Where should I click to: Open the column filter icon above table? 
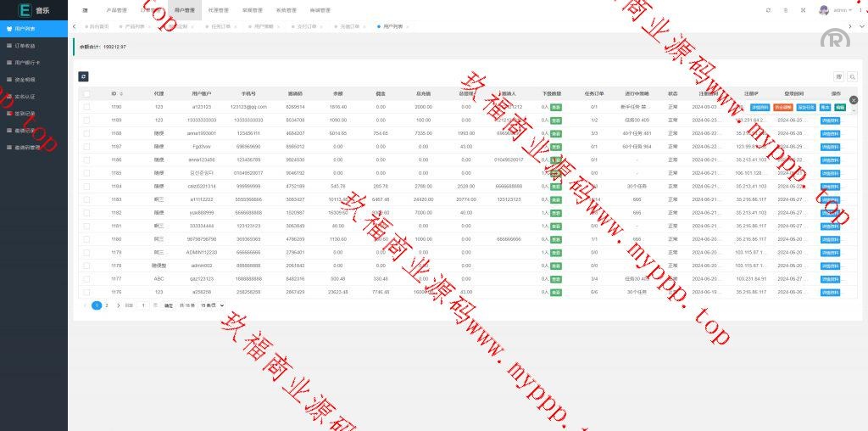pos(839,76)
